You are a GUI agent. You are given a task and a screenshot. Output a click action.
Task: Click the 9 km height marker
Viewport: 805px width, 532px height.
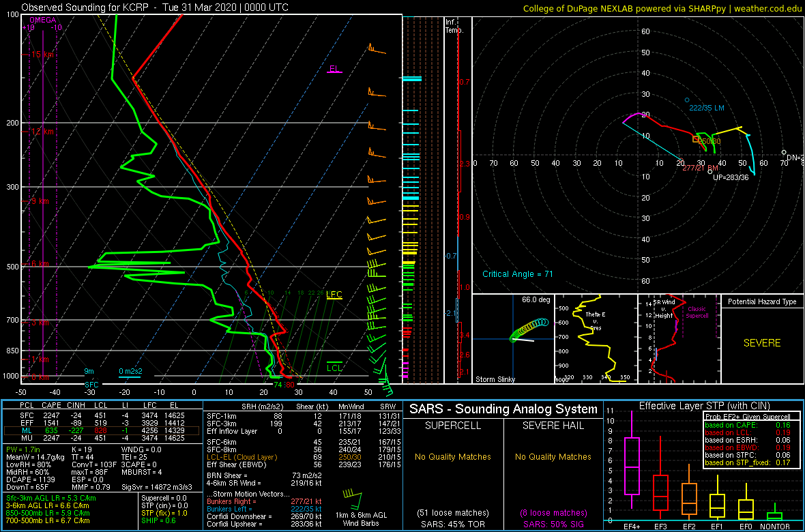[x=40, y=201]
